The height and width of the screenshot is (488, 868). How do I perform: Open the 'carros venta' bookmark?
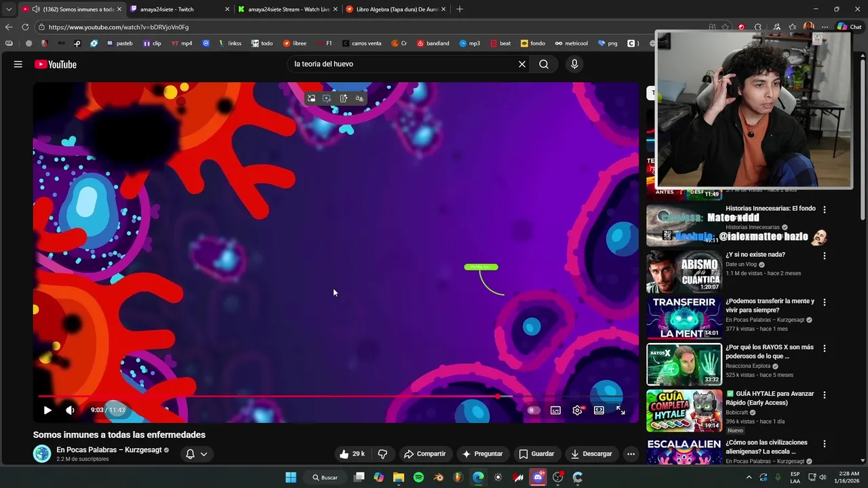point(361,43)
